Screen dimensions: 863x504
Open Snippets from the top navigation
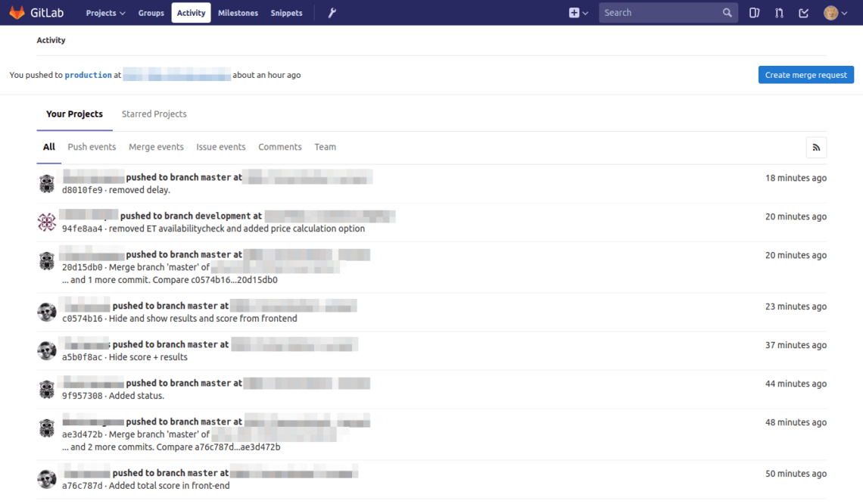tap(286, 13)
